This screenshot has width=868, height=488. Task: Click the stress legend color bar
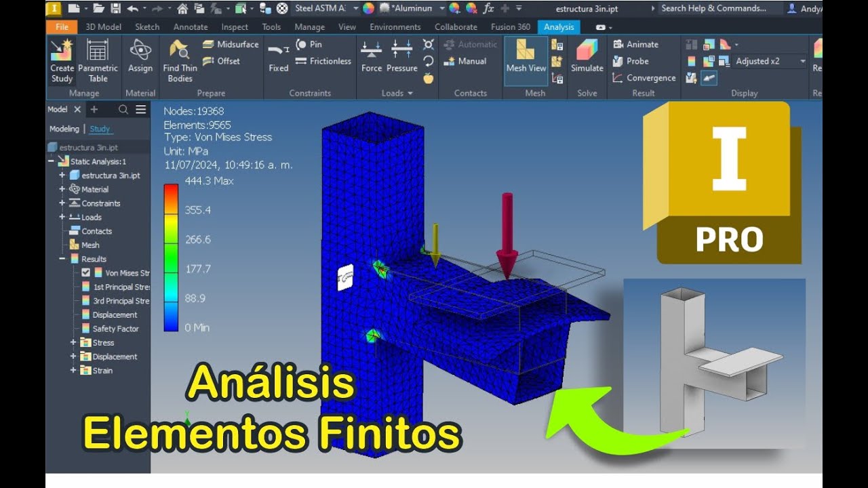point(172,258)
